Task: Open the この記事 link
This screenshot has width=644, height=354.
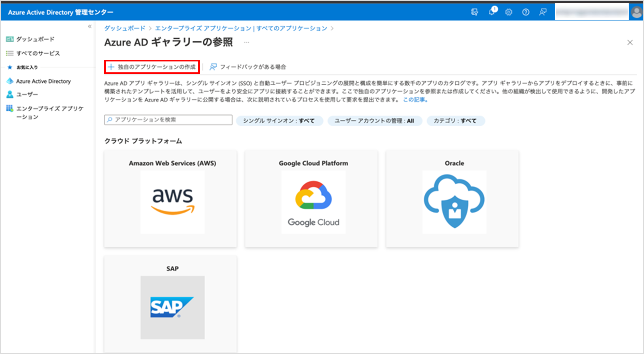Action: pyautogui.click(x=415, y=100)
